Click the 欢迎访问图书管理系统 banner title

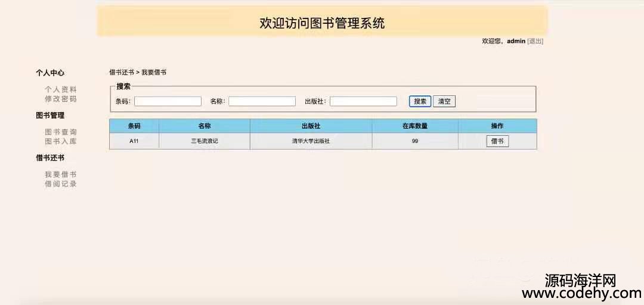click(322, 23)
